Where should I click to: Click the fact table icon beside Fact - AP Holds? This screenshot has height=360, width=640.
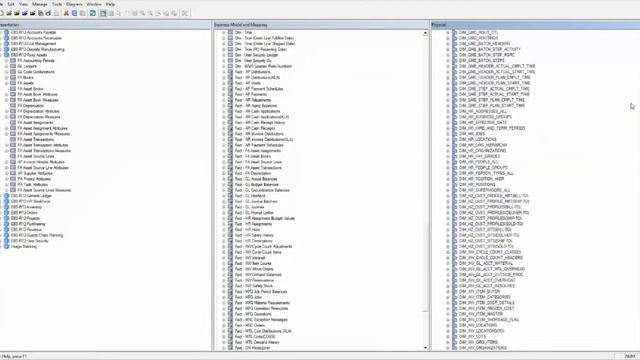tap(230, 83)
